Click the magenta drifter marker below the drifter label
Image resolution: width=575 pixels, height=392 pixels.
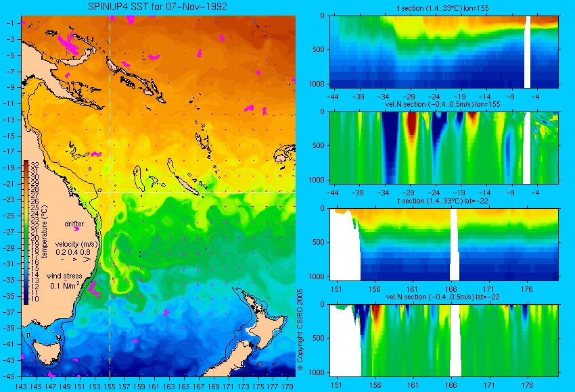(76, 229)
